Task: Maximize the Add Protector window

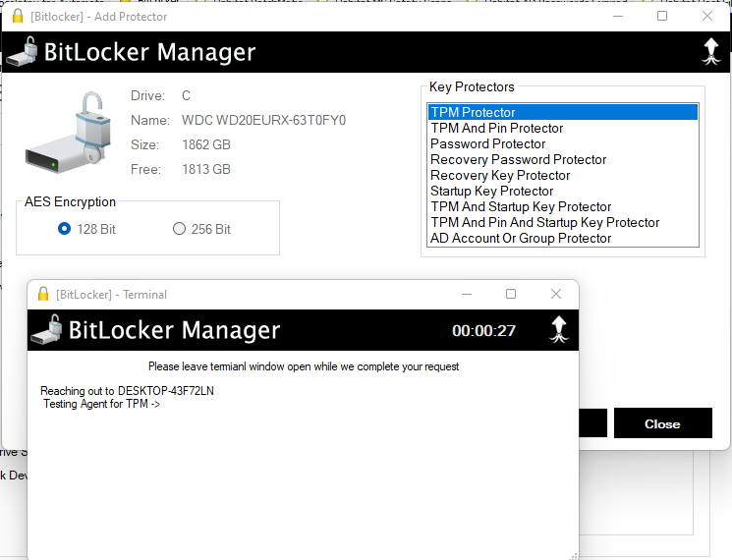Action: [662, 17]
